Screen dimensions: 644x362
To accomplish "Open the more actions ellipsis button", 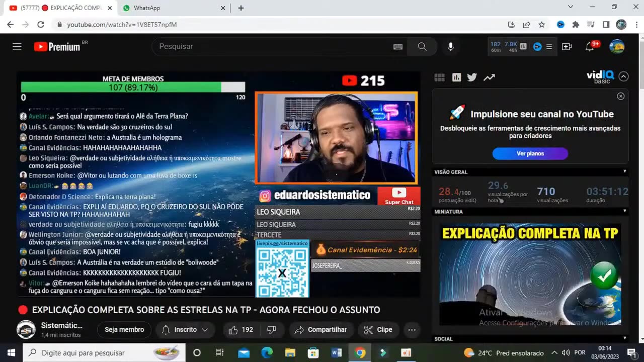I will (412, 330).
